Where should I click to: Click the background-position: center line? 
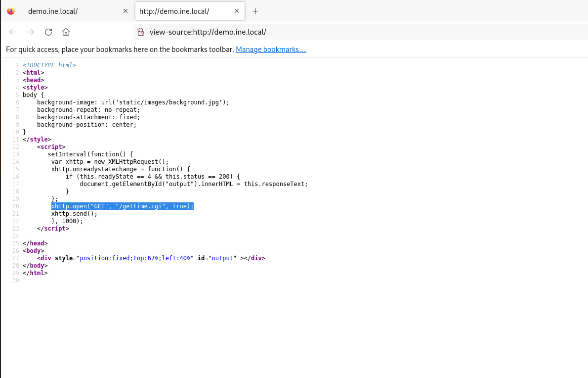coord(86,125)
